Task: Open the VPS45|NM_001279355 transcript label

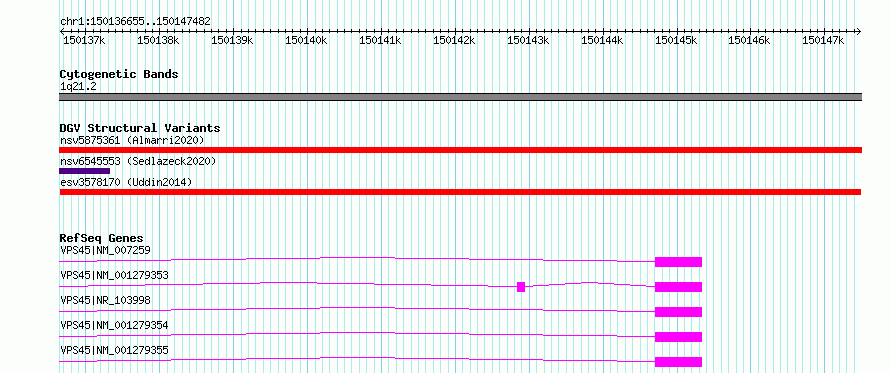Action: pos(114,350)
